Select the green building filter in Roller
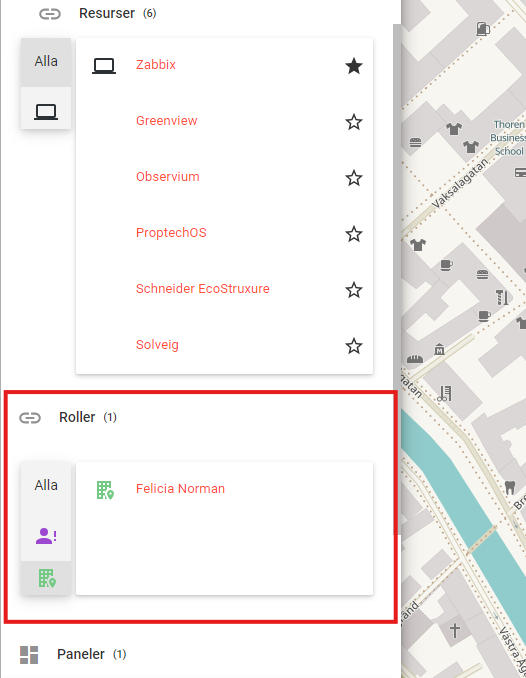 point(46,578)
